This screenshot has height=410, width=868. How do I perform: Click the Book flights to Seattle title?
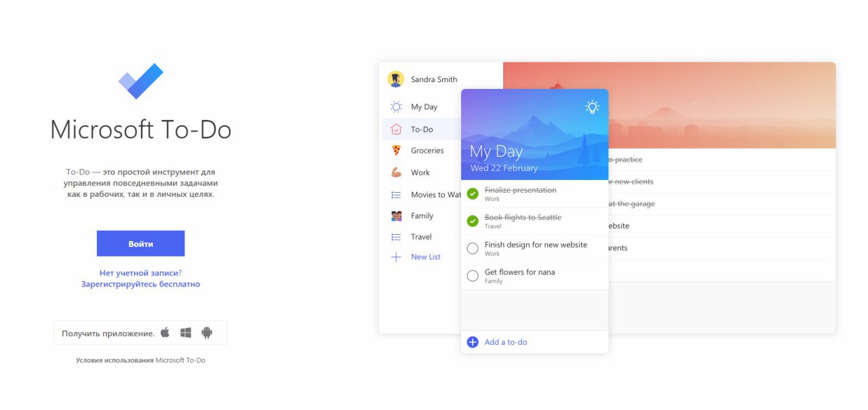[x=523, y=217]
